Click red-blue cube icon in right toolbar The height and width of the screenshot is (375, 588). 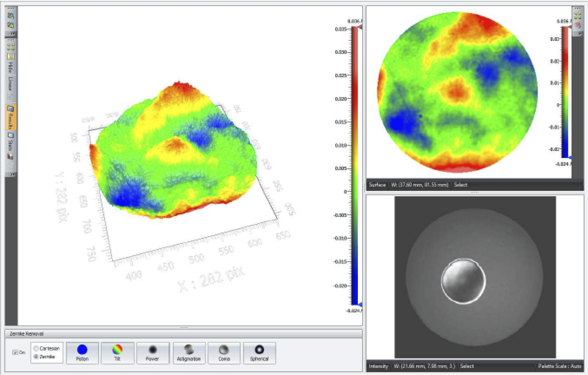pos(578,25)
